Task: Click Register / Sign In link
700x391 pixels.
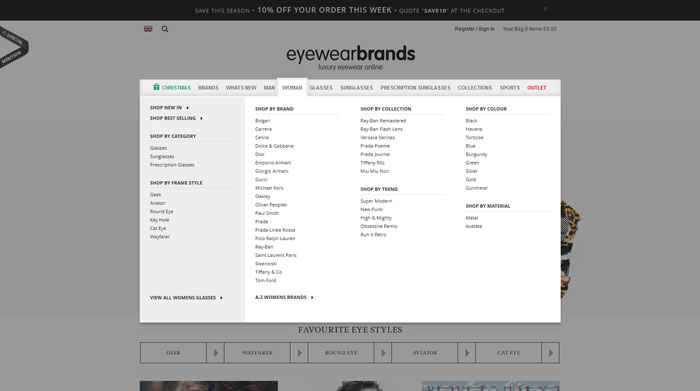Action: [475, 29]
